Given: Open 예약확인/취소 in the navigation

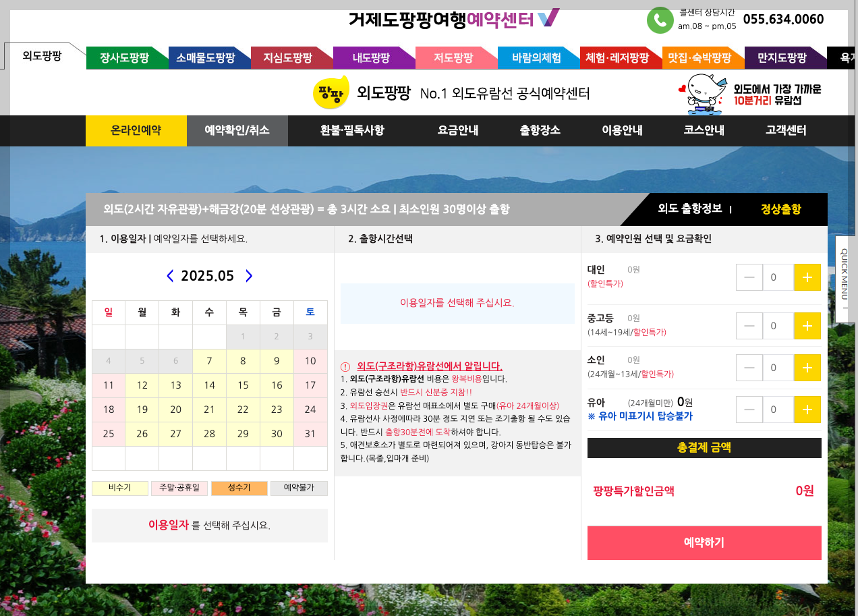Looking at the screenshot, I should click(237, 132).
